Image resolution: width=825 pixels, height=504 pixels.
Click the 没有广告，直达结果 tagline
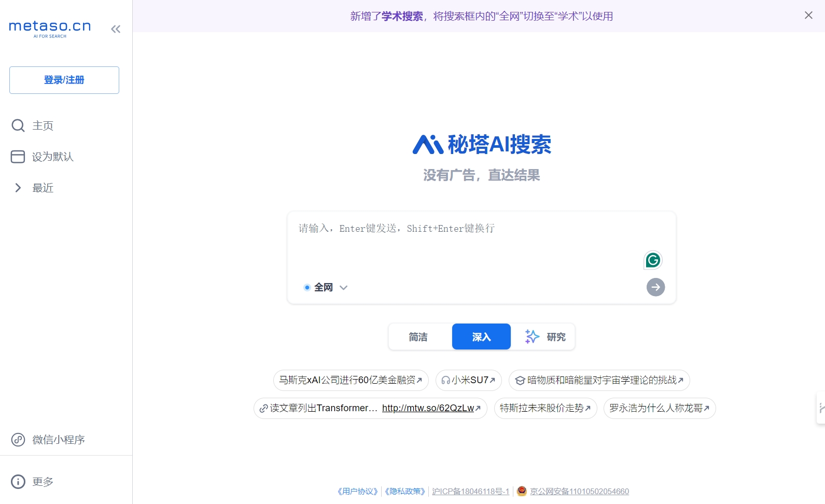pos(482,175)
